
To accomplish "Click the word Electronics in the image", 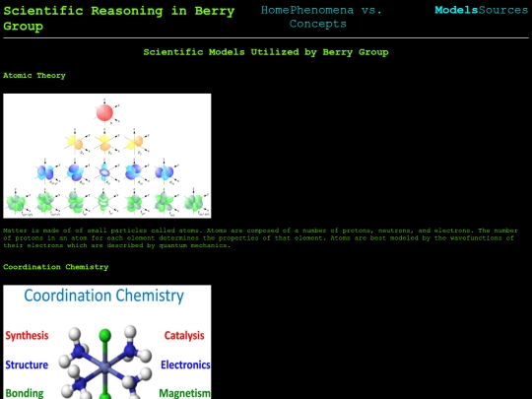I will click(185, 365).
